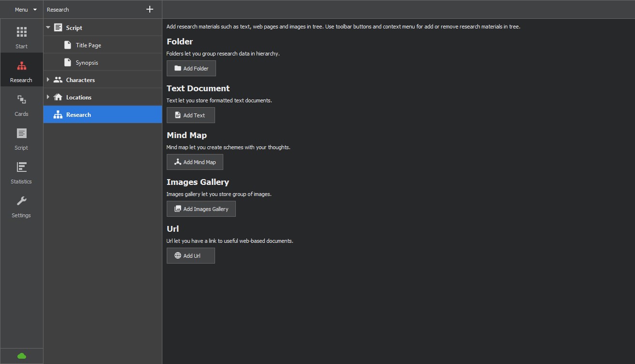Open the Menu dropdown
The image size is (635, 364).
pos(25,10)
